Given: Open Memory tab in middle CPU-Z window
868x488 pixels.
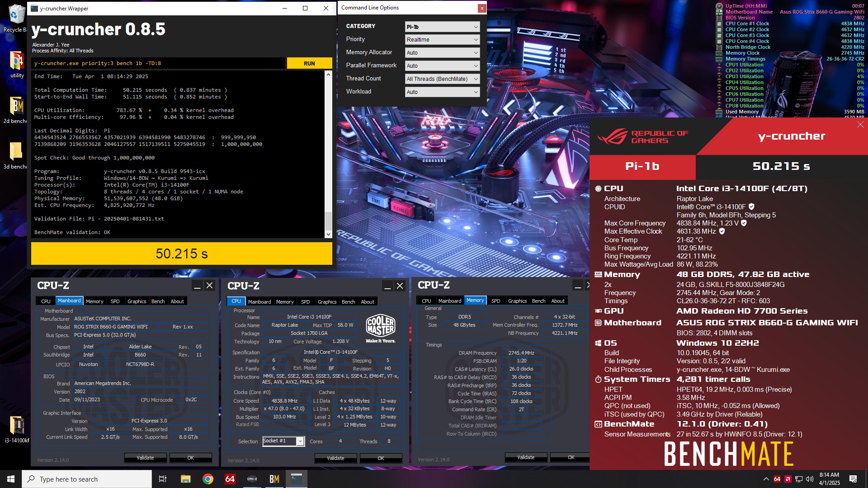Looking at the screenshot, I should tap(285, 302).
